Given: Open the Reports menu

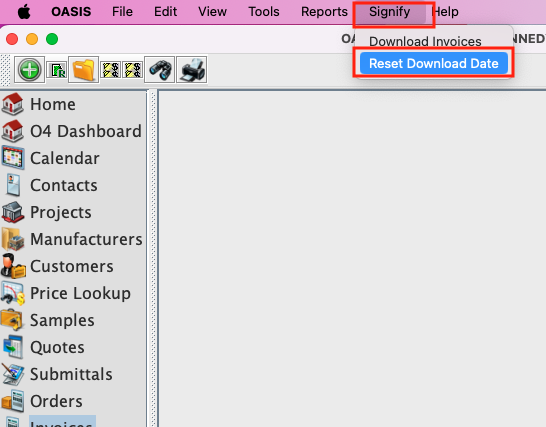Looking at the screenshot, I should coord(324,12).
